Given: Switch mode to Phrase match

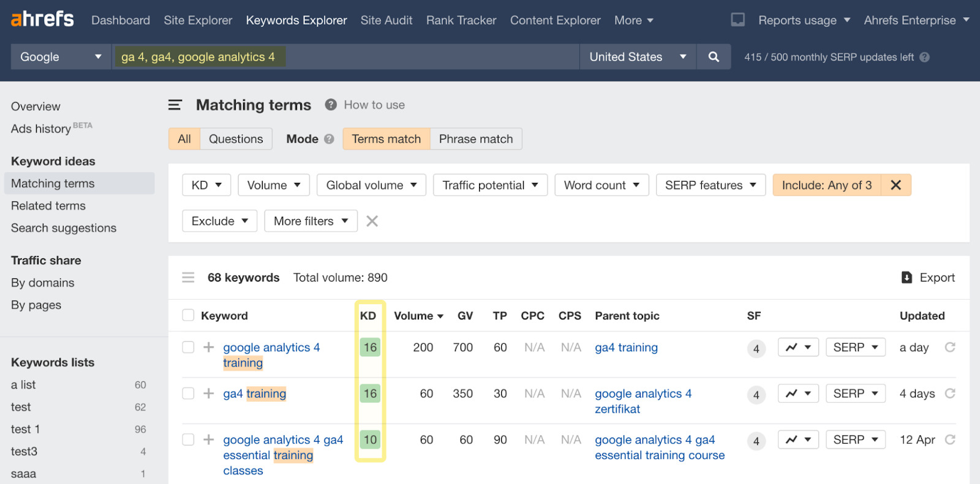Looking at the screenshot, I should 476,139.
